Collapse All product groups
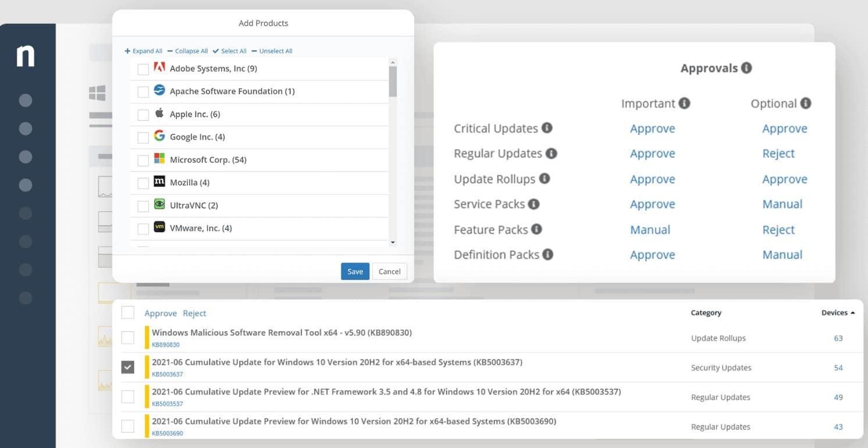 tap(187, 51)
